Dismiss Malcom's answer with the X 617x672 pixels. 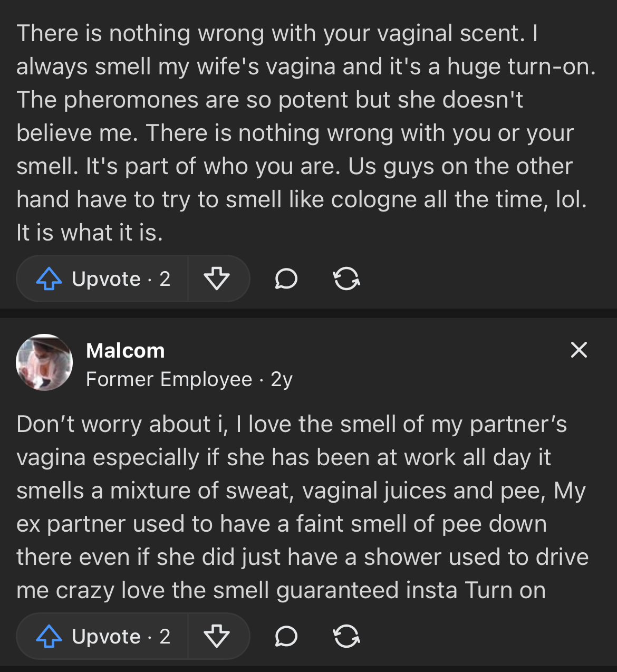point(579,350)
